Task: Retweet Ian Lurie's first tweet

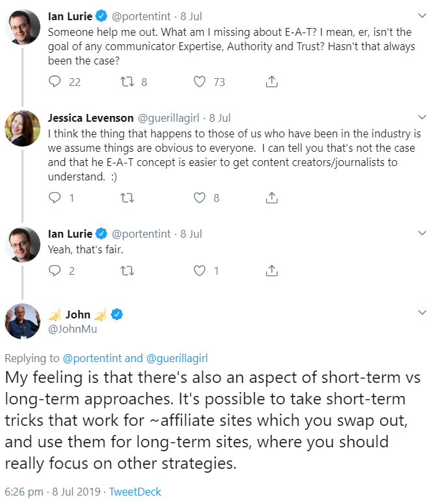Action: point(128,82)
